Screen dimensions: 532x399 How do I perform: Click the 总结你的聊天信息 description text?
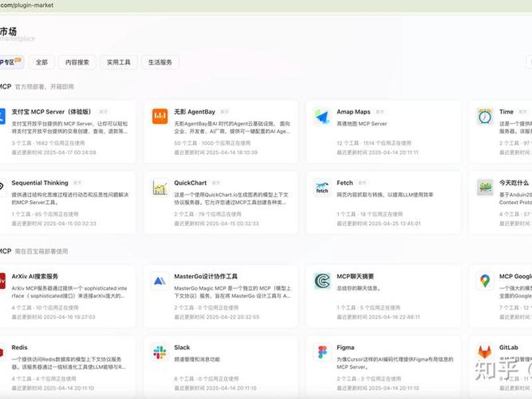(x=358, y=289)
